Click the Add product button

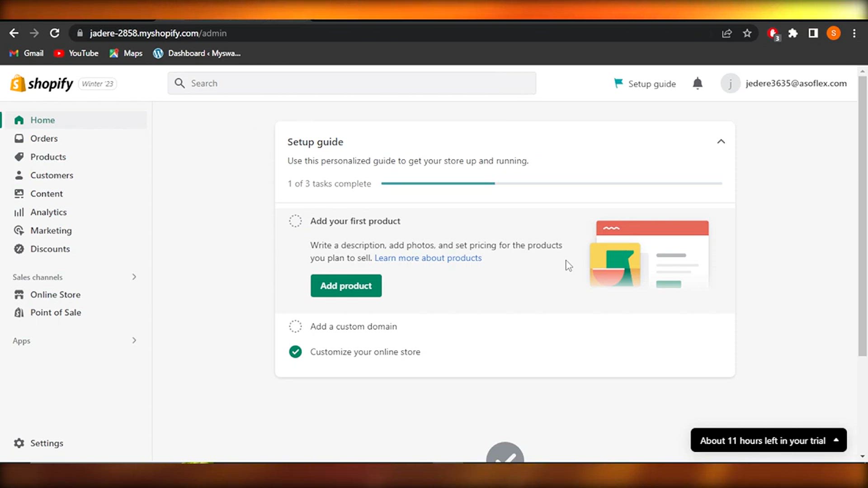(x=346, y=286)
